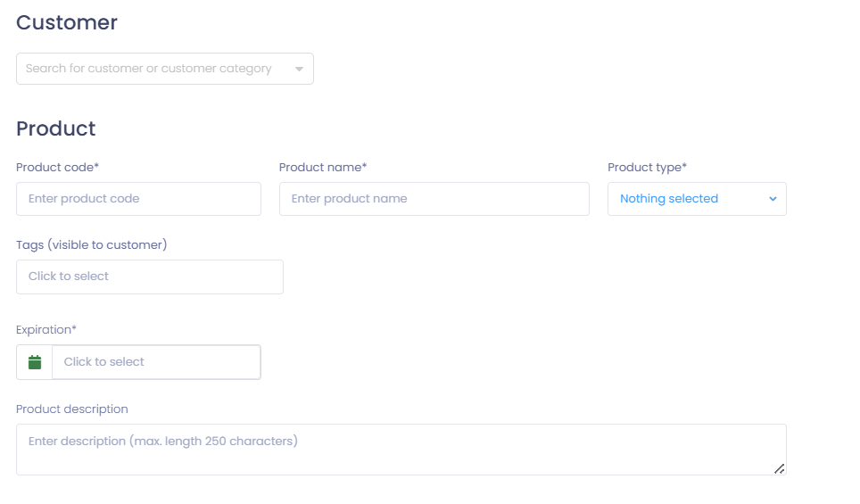This screenshot has width=860, height=504.
Task: Click the 'Expiration*' field label
Action: point(46,329)
